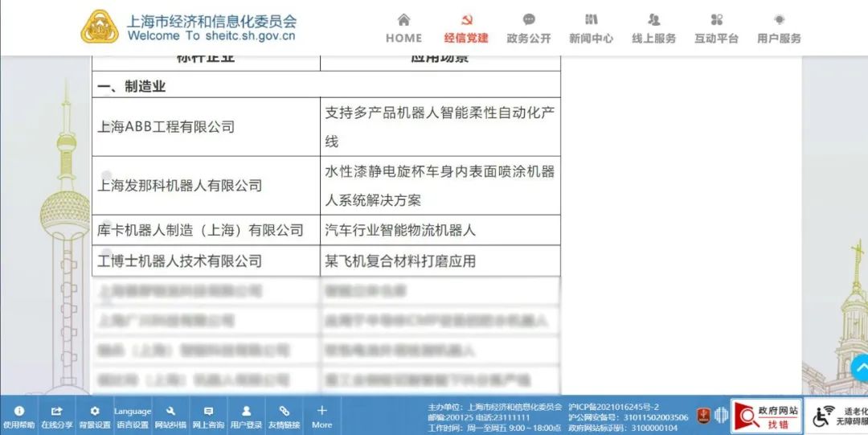Open the 互动平台 interaction platform
The image size is (868, 435).
716,28
